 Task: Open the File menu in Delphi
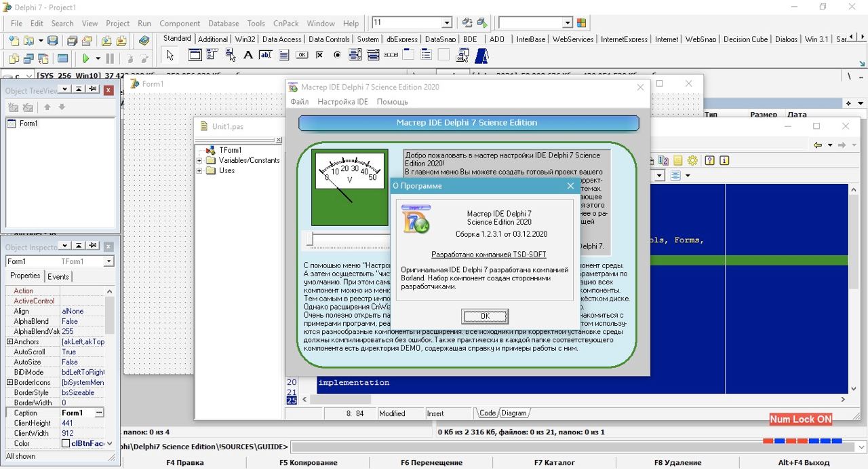pos(16,23)
